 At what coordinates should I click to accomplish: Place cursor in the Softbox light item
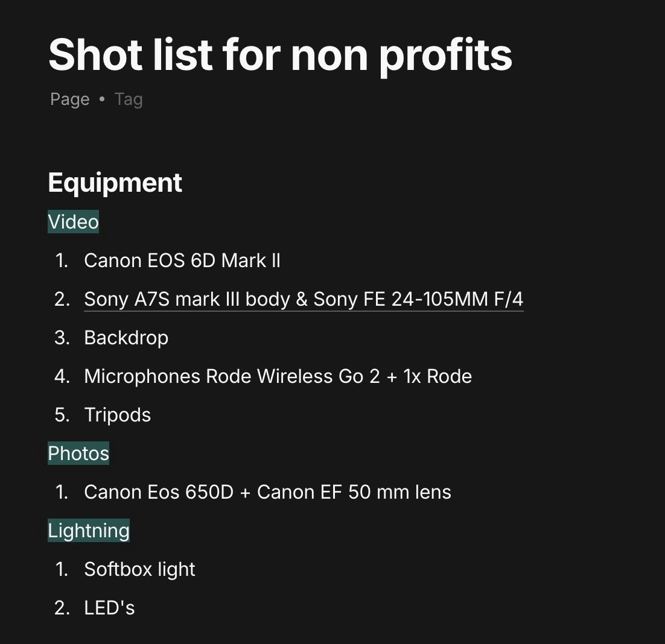click(x=139, y=569)
